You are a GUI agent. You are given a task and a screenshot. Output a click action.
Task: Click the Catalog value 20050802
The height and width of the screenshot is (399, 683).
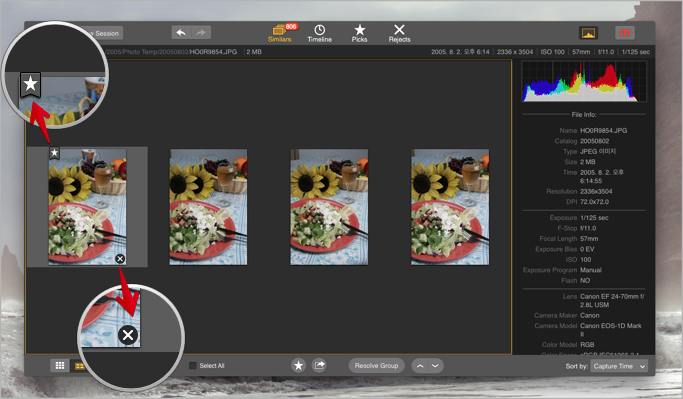click(595, 141)
